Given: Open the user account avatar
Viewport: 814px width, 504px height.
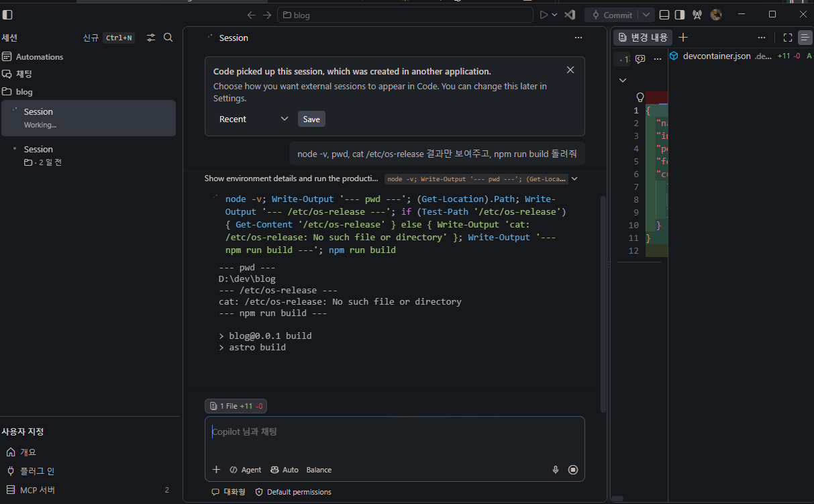Looking at the screenshot, I should tap(716, 15).
